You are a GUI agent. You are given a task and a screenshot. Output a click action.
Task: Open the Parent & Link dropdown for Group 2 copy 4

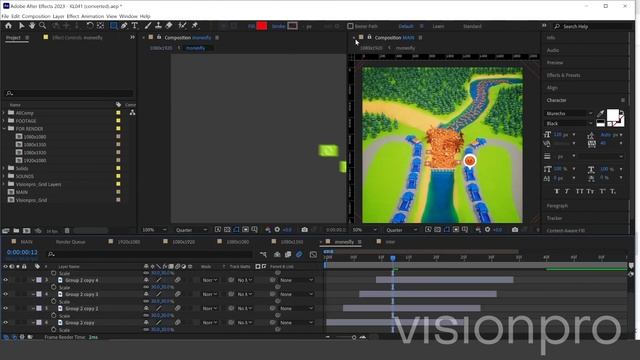point(297,280)
